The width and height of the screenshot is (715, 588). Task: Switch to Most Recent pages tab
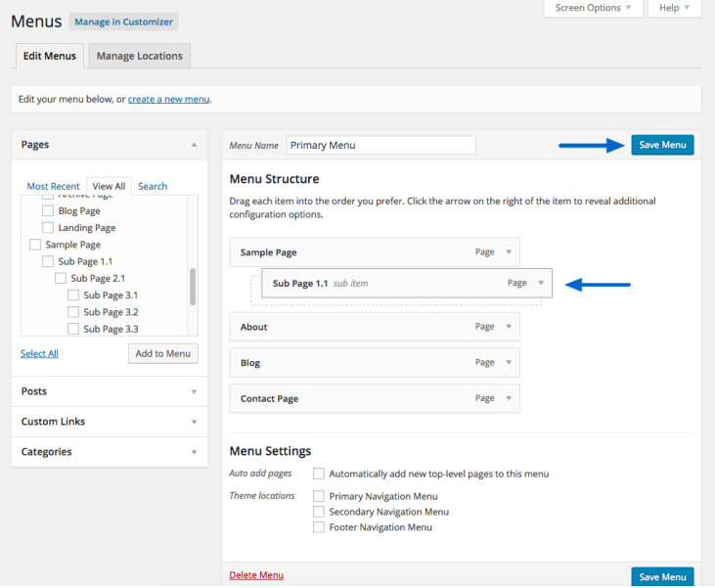53,186
